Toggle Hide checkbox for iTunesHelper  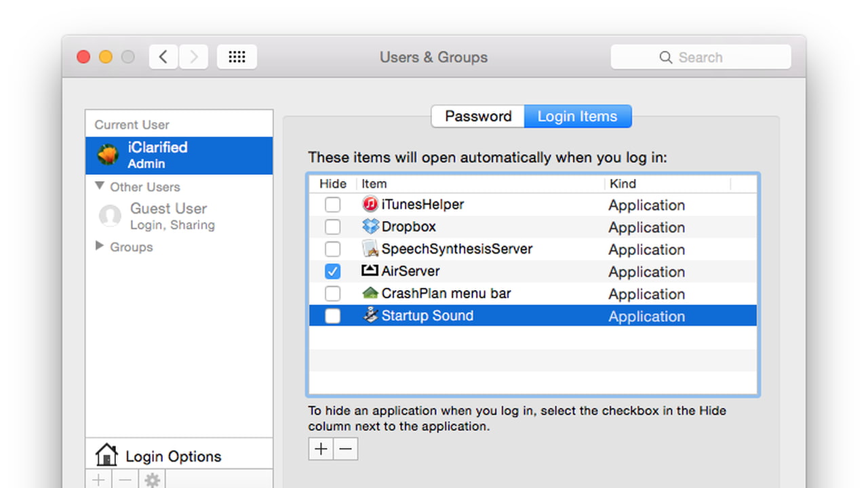332,204
